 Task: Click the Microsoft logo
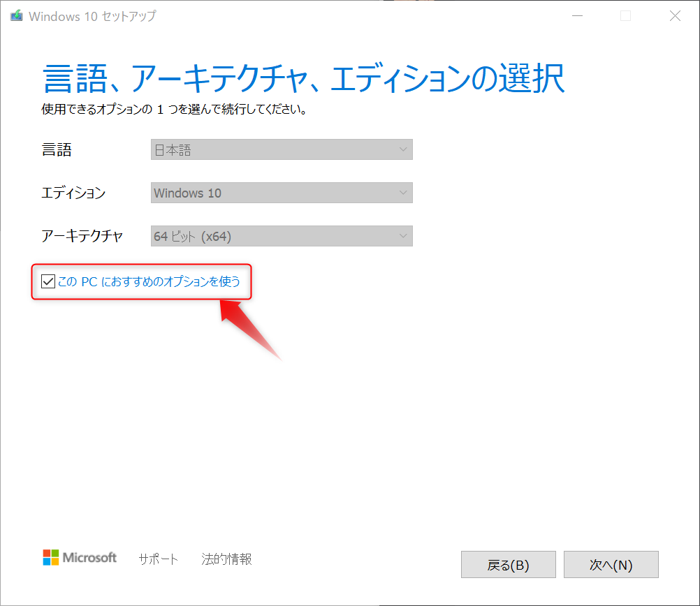click(x=80, y=557)
